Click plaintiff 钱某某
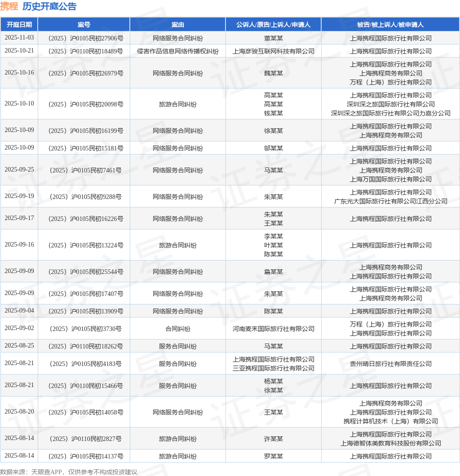Viewport: 460px width, 476px height. (273, 113)
